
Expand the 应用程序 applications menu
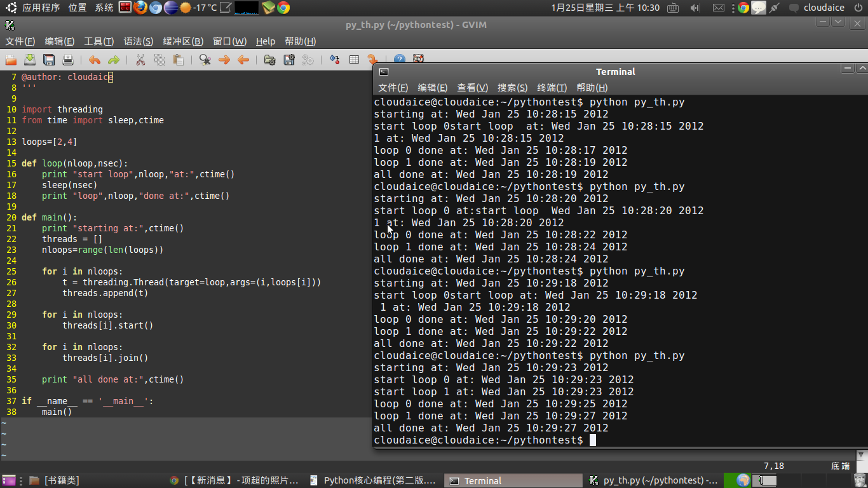coord(41,8)
